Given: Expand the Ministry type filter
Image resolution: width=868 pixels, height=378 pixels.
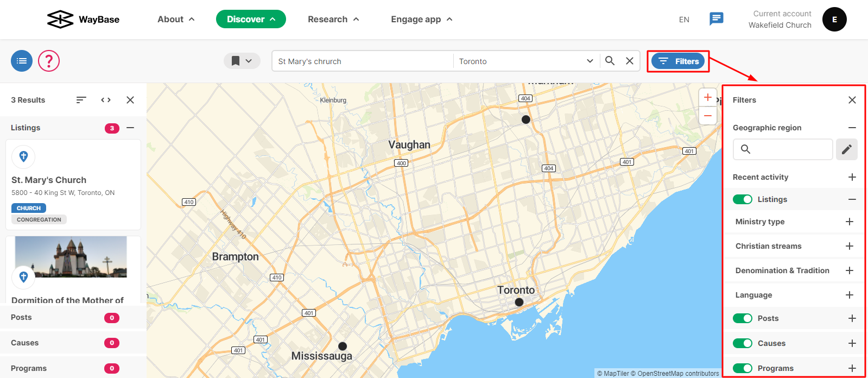Looking at the screenshot, I should coord(850,222).
